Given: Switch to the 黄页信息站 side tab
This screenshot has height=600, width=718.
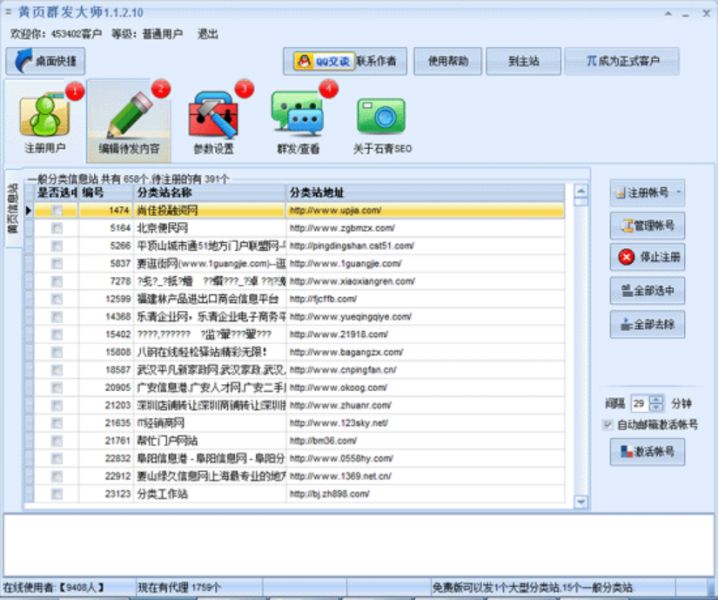Looking at the screenshot, I should pyautogui.click(x=13, y=208).
